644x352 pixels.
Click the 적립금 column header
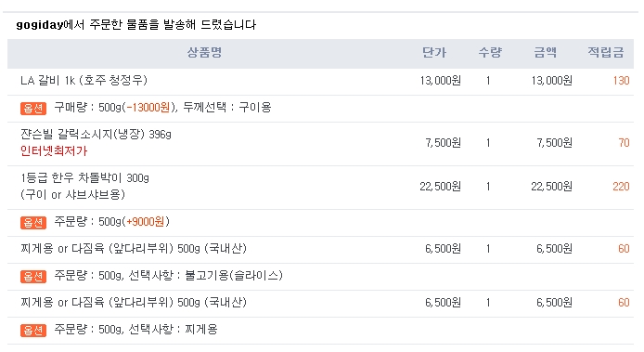606,53
